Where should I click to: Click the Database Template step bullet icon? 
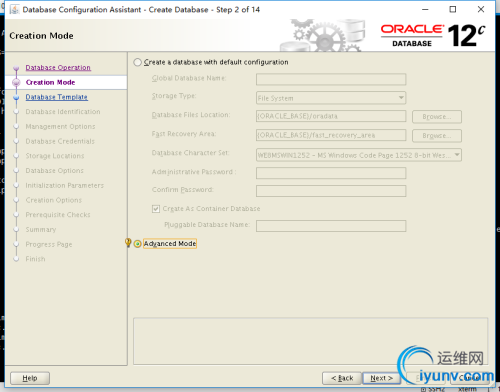click(16, 97)
